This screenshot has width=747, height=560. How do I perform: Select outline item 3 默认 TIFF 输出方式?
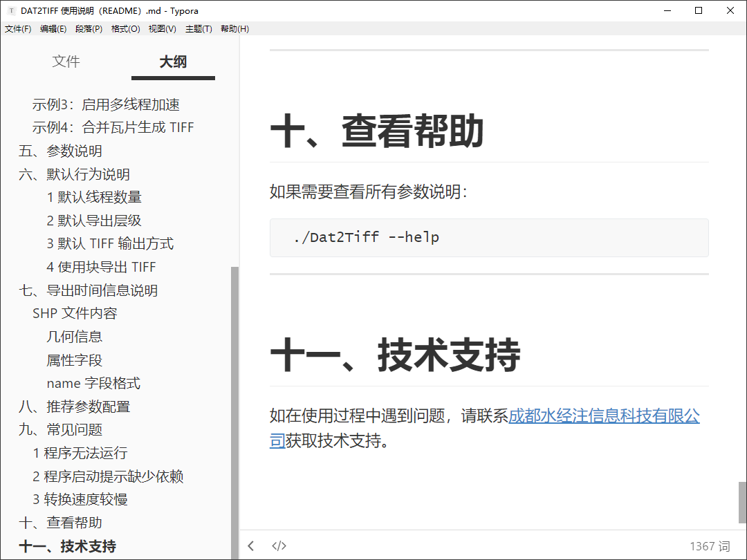click(x=110, y=243)
